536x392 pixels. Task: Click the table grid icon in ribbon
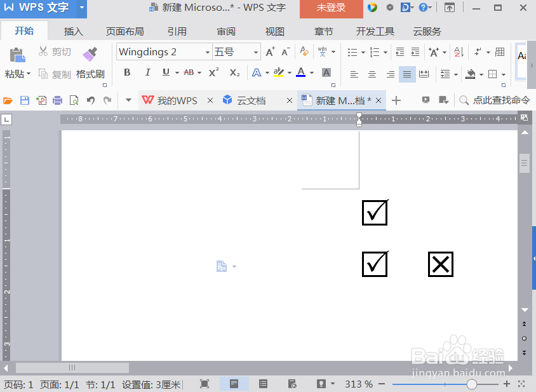[500, 51]
